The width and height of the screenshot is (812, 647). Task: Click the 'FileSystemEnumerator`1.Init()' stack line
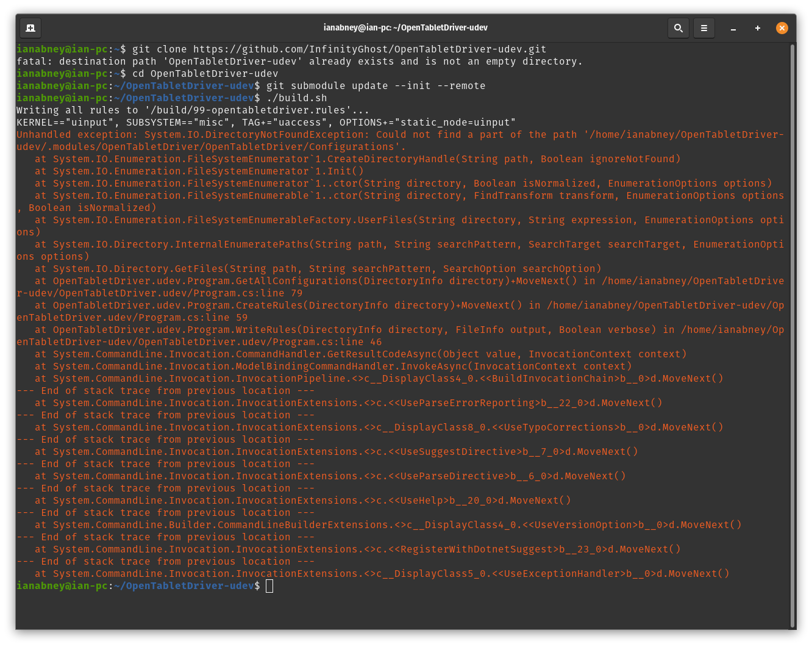click(199, 171)
